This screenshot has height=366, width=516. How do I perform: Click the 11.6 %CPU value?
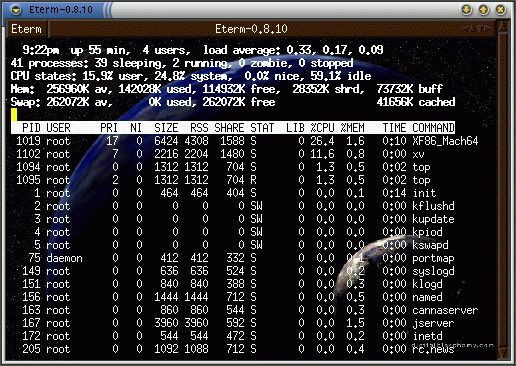point(322,154)
